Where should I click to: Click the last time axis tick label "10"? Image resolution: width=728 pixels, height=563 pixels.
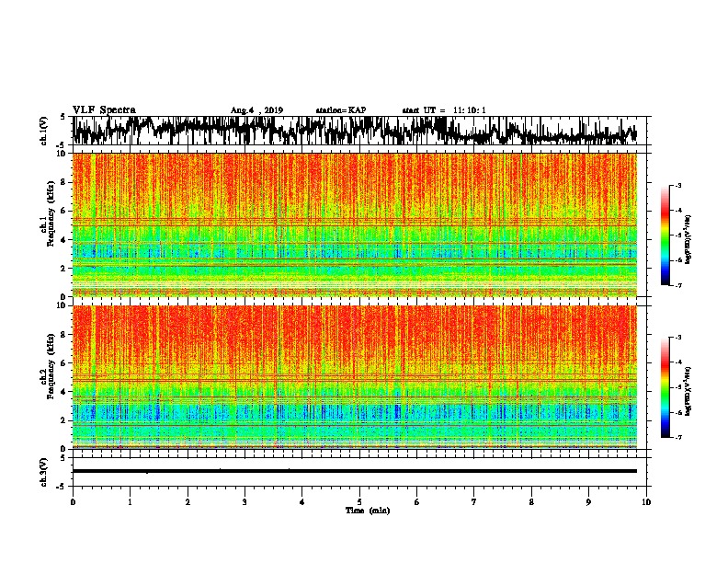point(646,502)
